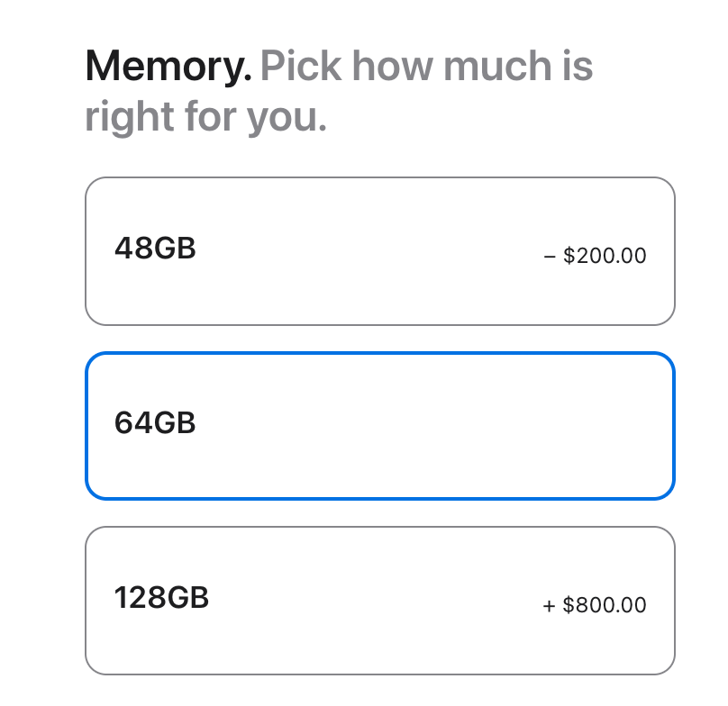The image size is (728, 706).
Task: Select the 64GB memory option
Action: pos(379,425)
